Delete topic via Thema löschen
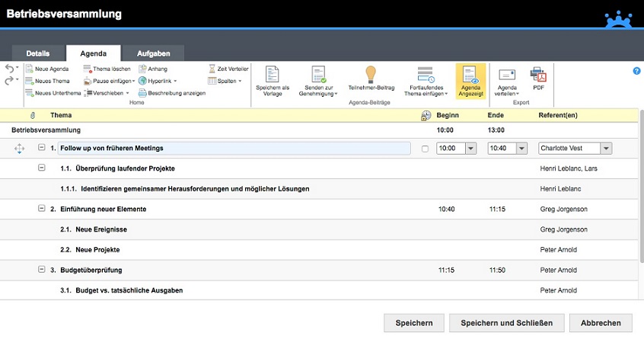Image resolution: width=644 pixels, height=346 pixels. coord(107,69)
